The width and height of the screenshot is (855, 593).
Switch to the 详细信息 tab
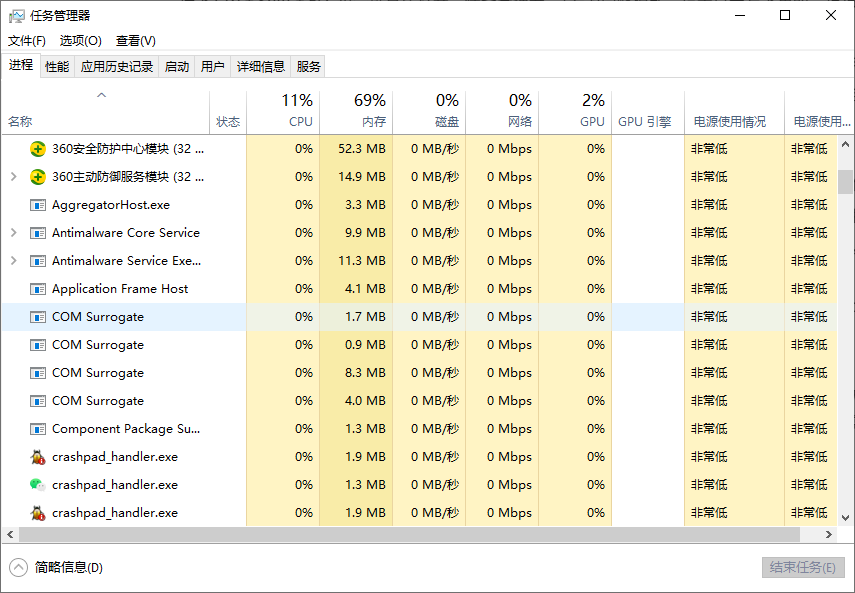[261, 66]
